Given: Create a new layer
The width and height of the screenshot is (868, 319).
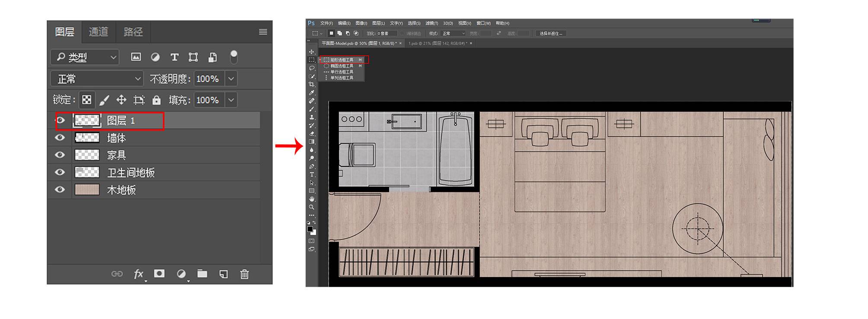Looking at the screenshot, I should coord(223,274).
